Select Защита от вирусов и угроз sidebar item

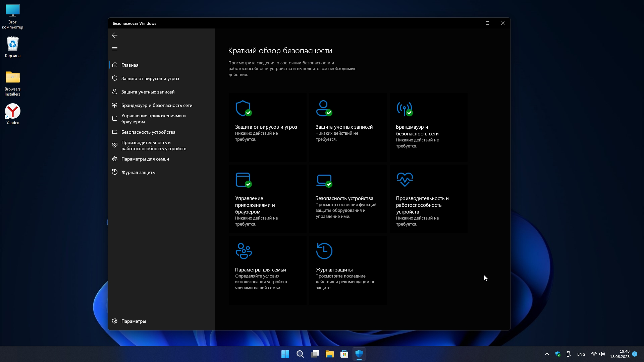[150, 78]
